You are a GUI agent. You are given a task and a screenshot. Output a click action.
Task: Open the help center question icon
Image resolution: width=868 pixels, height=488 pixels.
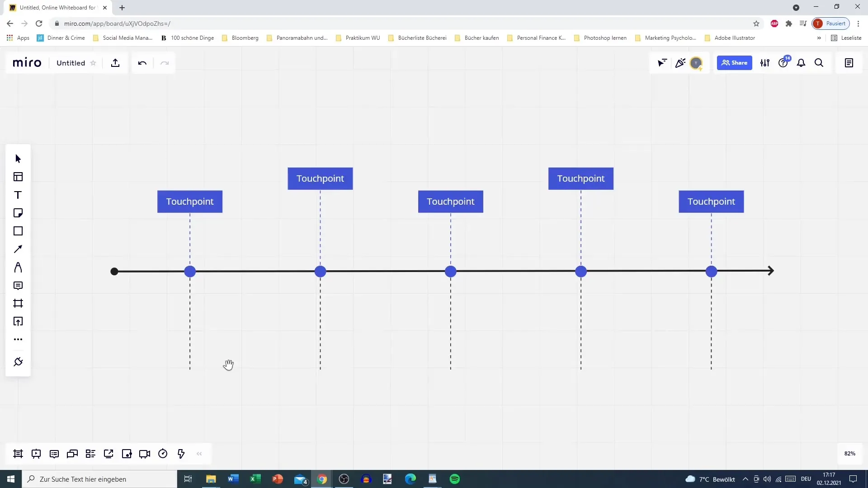[x=783, y=63]
